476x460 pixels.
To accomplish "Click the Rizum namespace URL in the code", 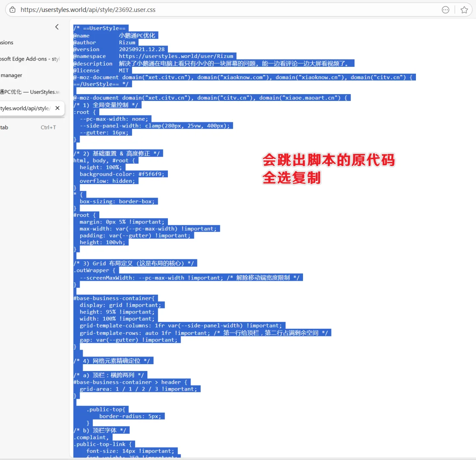I will coord(176,56).
